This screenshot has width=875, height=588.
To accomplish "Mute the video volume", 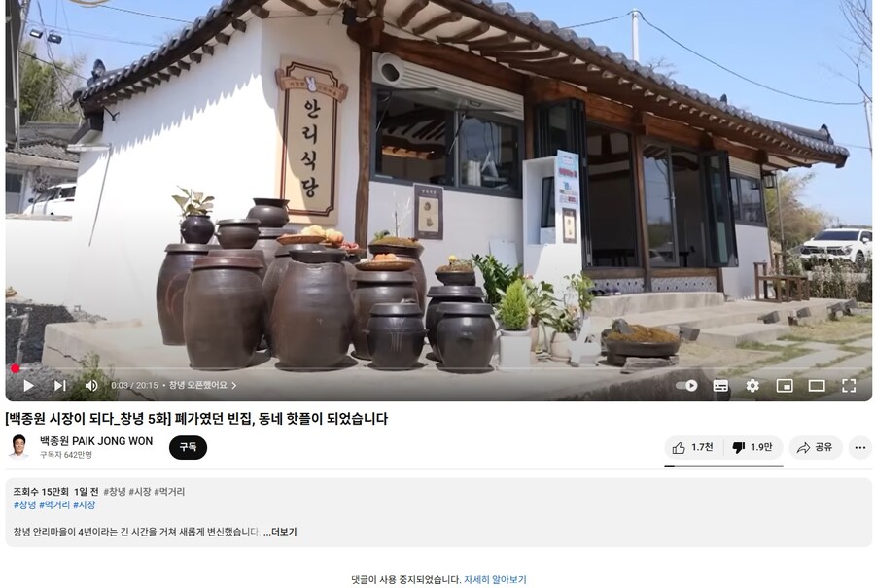I will pos(91,386).
